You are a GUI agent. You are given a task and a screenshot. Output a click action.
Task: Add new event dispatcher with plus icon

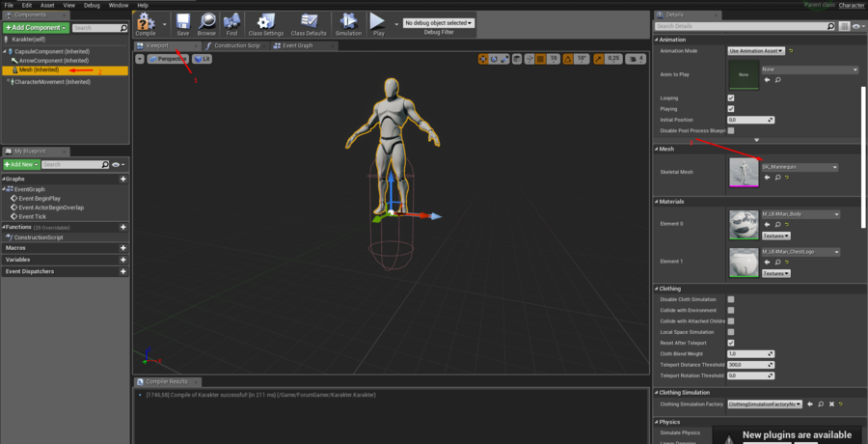[x=122, y=271]
